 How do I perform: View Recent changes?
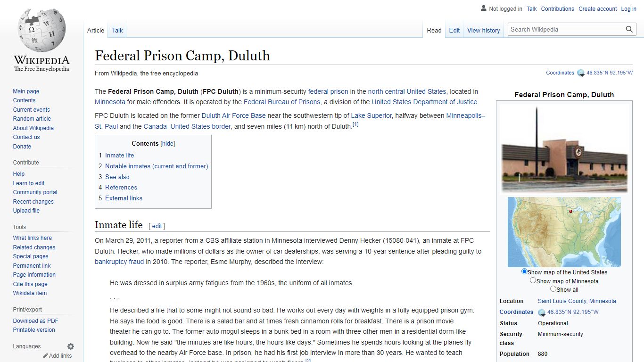(x=33, y=202)
